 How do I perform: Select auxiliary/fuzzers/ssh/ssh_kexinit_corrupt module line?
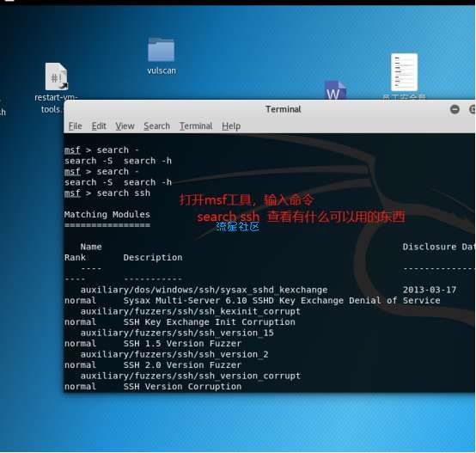[191, 311]
